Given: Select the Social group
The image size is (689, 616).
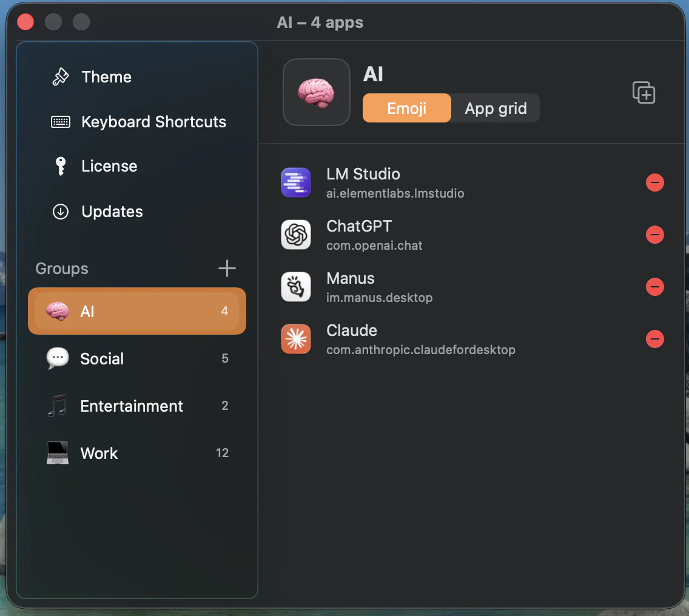Looking at the screenshot, I should click(136, 358).
